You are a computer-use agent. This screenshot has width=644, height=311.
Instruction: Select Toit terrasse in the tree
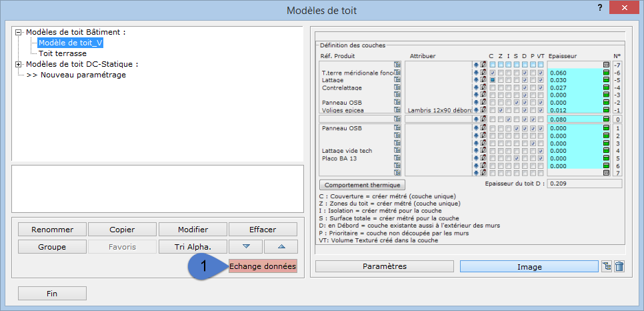[62, 53]
